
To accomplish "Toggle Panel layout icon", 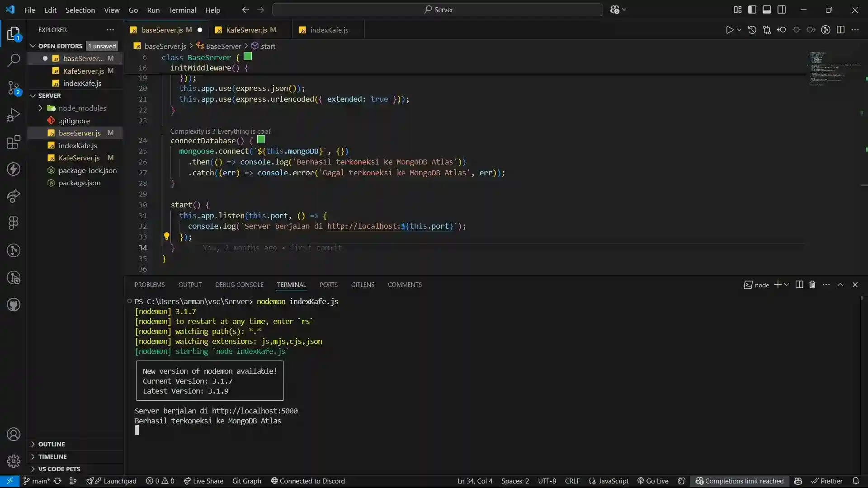I will click(x=767, y=9).
